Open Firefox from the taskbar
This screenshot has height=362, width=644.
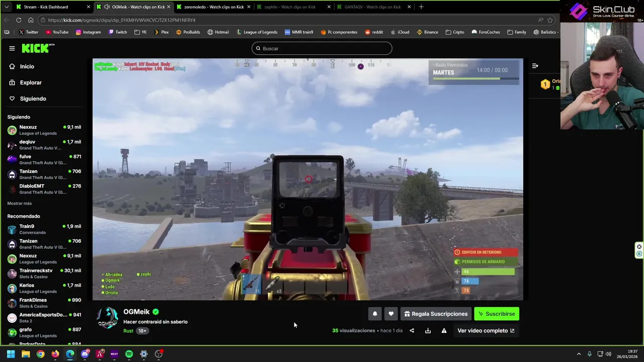55,354
